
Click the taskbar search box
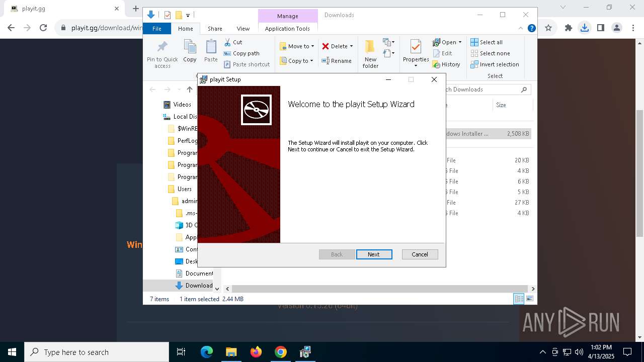pos(97,352)
